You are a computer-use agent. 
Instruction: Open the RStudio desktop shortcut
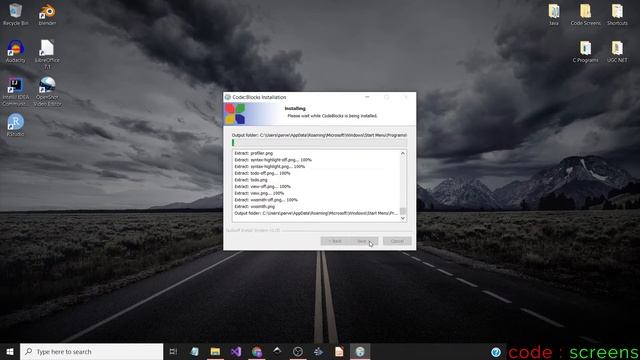click(16, 125)
